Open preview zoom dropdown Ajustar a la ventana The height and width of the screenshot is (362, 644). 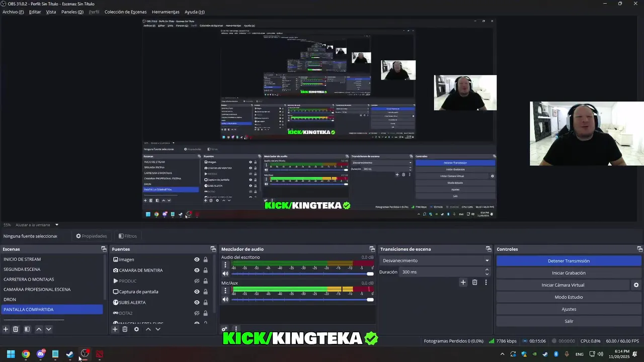[56, 225]
